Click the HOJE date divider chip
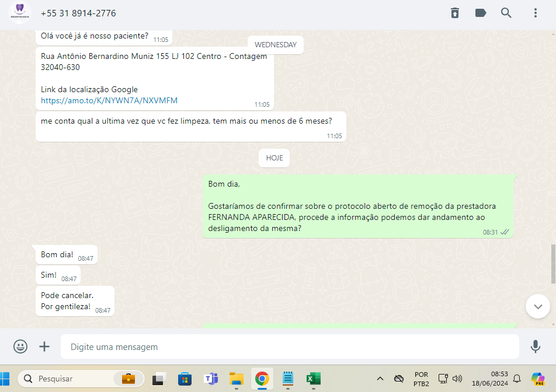Viewport: 556px width, 392px height. point(274,158)
